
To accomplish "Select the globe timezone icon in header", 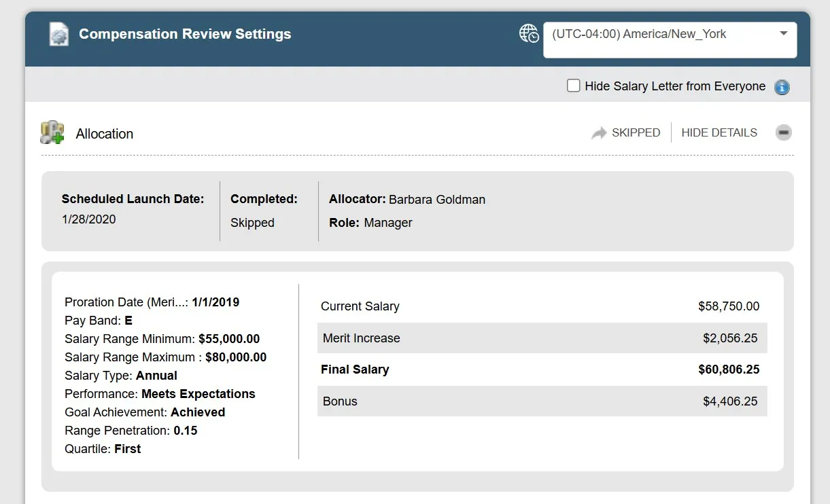I will click(x=528, y=33).
